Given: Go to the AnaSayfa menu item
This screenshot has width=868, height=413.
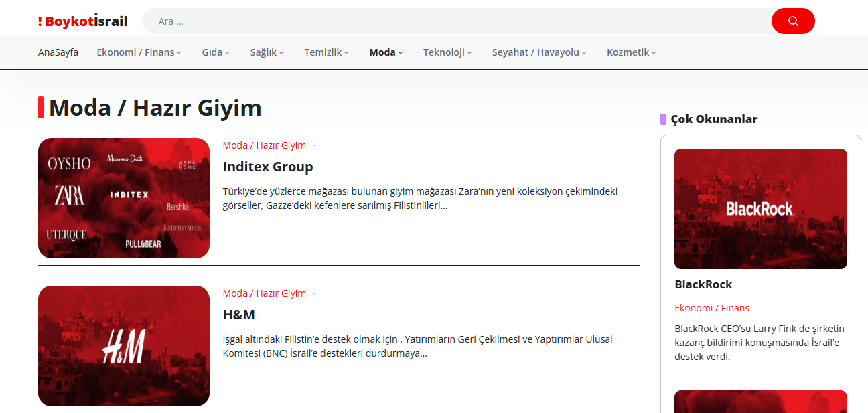Looking at the screenshot, I should (x=58, y=52).
